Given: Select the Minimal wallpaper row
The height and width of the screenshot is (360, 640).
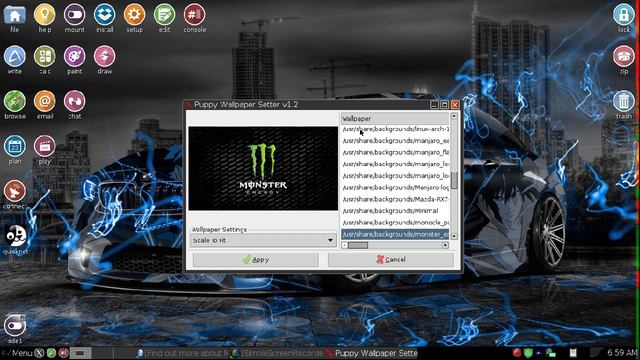Looking at the screenshot, I should coord(395,211).
